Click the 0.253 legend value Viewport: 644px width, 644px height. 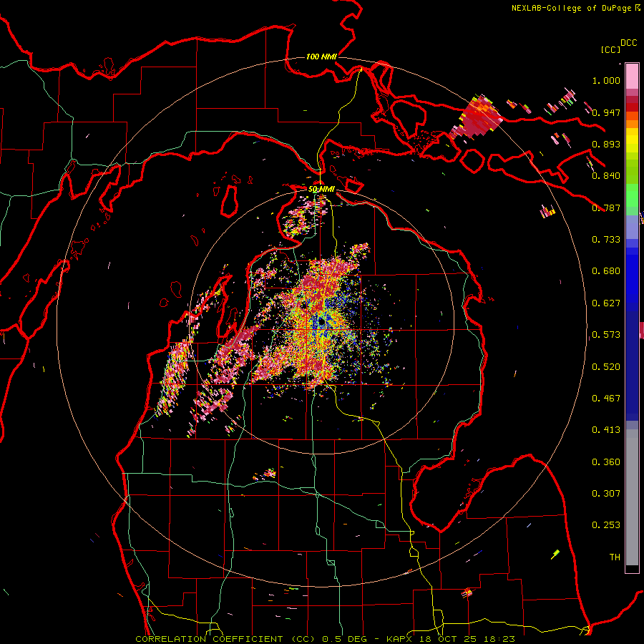tap(606, 525)
